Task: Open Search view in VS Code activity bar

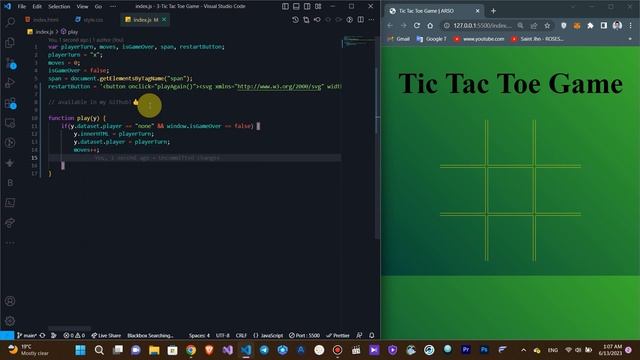Action: tap(10, 21)
